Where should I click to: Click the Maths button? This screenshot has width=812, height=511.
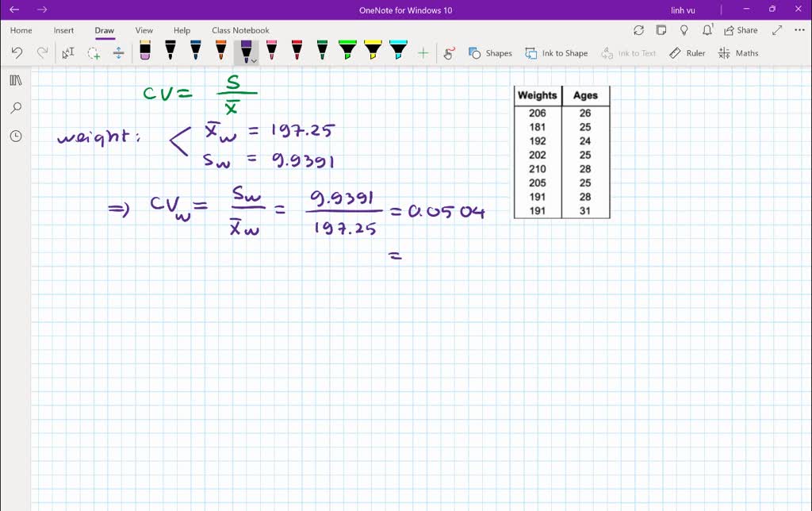pos(738,53)
